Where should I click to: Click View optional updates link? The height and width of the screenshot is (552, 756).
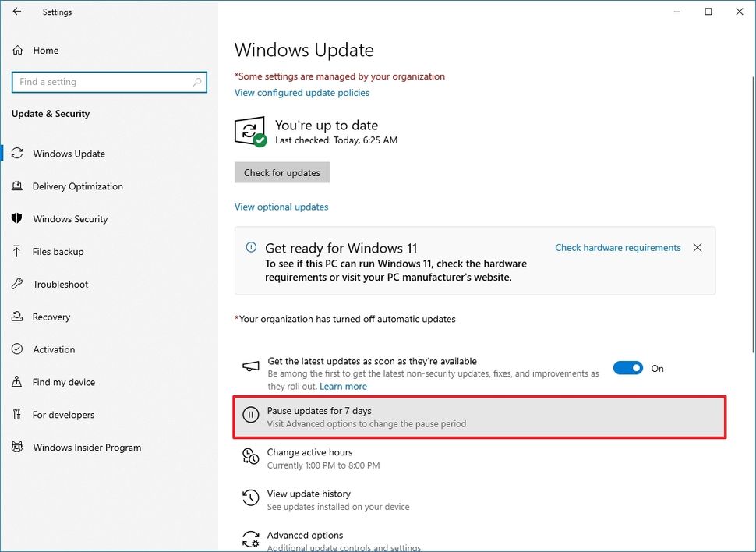coord(281,207)
